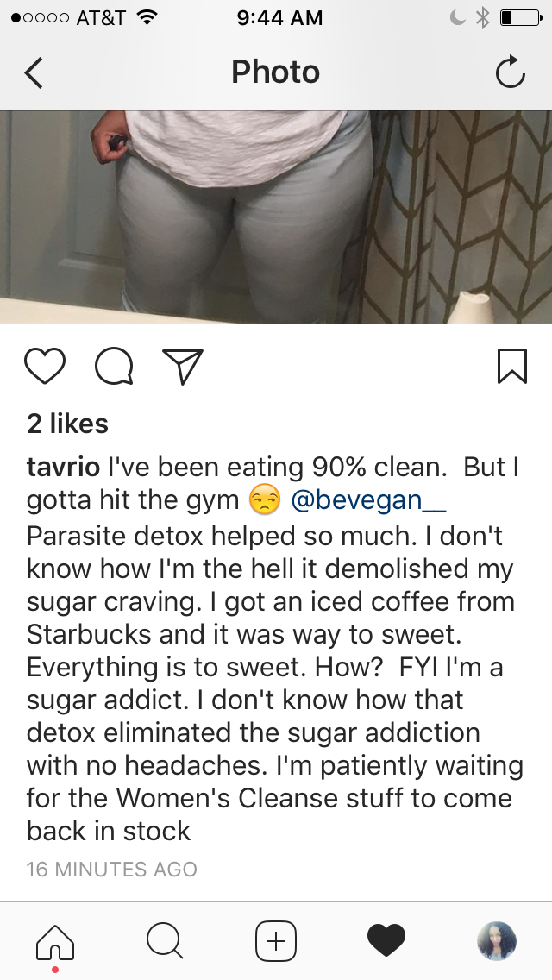Open the @bevegan__ mention
This screenshot has height=980, width=552.
click(368, 500)
